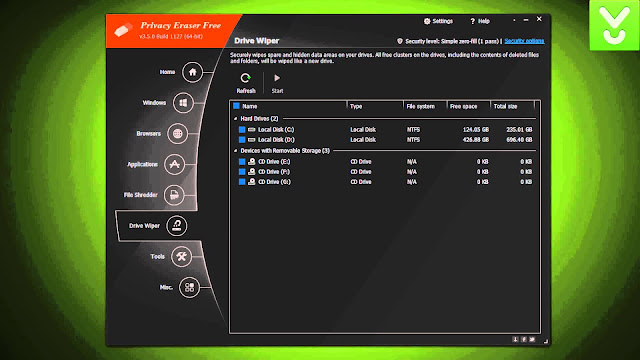Viewport: 640px width, 360px height.
Task: Click the Start label
Action: tap(277, 91)
